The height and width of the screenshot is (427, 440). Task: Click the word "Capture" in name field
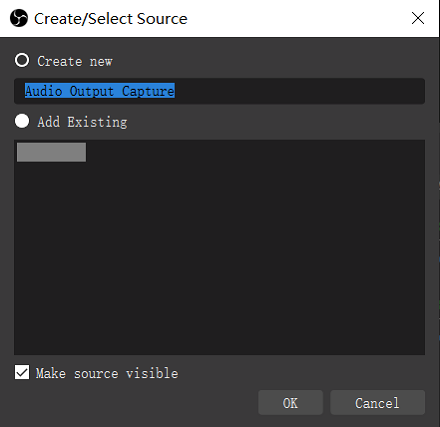(148, 91)
